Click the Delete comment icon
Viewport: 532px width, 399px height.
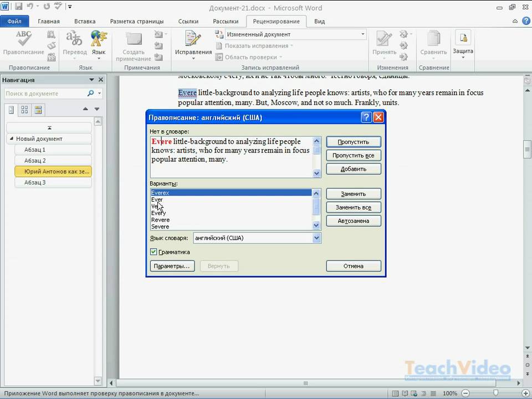[x=158, y=34]
